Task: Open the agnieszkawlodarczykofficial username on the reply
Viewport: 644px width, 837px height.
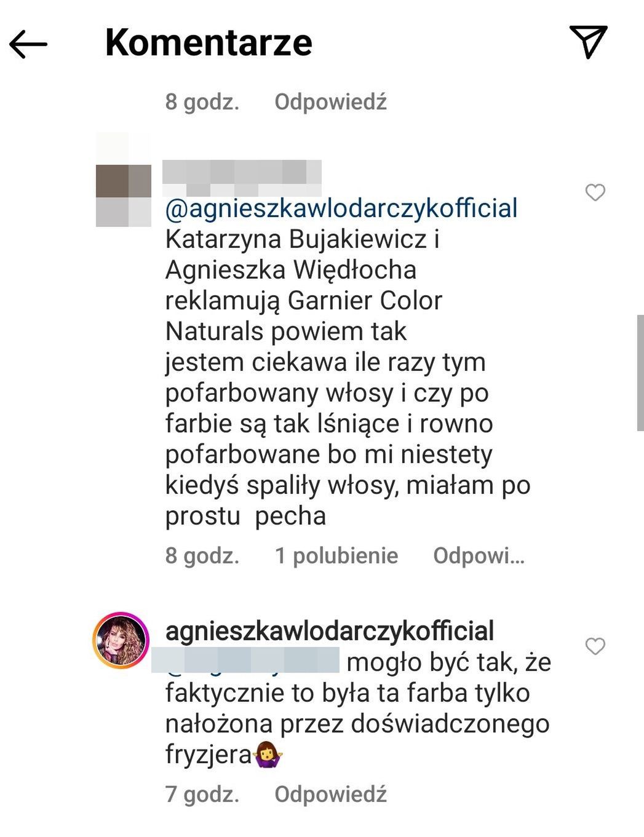Action: [x=330, y=631]
